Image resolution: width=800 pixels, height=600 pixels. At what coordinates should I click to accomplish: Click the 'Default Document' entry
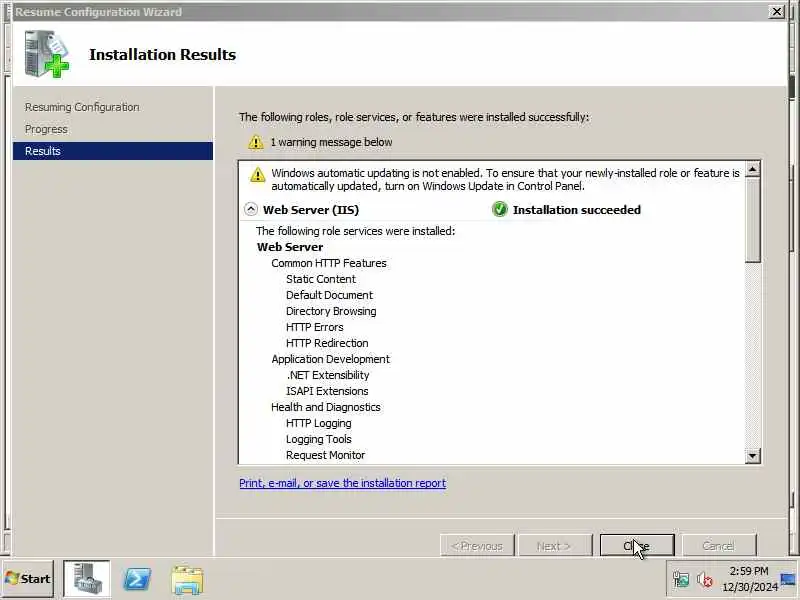pos(330,295)
